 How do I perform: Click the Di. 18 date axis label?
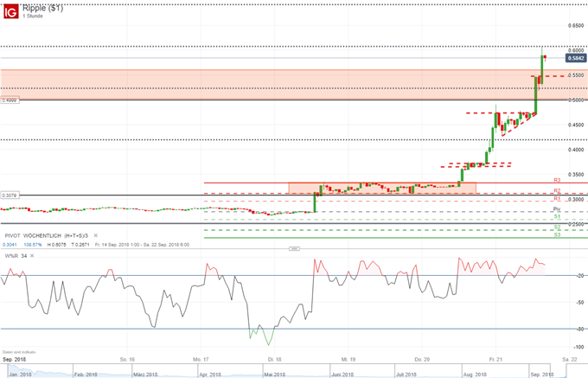(x=274, y=360)
